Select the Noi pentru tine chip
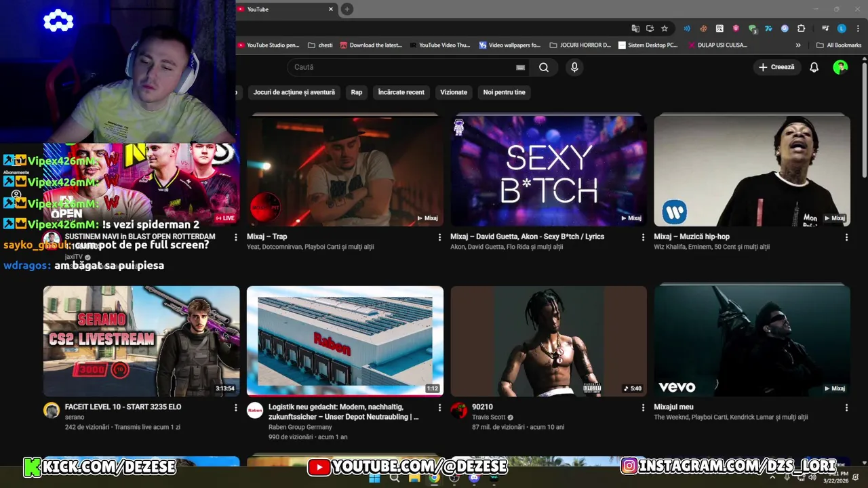Viewport: 868px width, 488px height. pyautogui.click(x=504, y=92)
